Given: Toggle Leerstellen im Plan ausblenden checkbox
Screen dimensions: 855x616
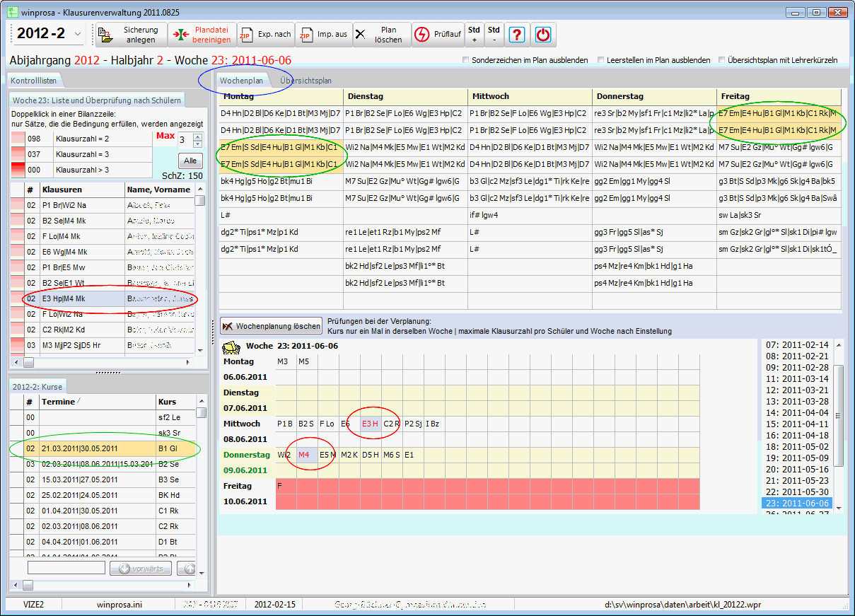Looking at the screenshot, I should 600,60.
